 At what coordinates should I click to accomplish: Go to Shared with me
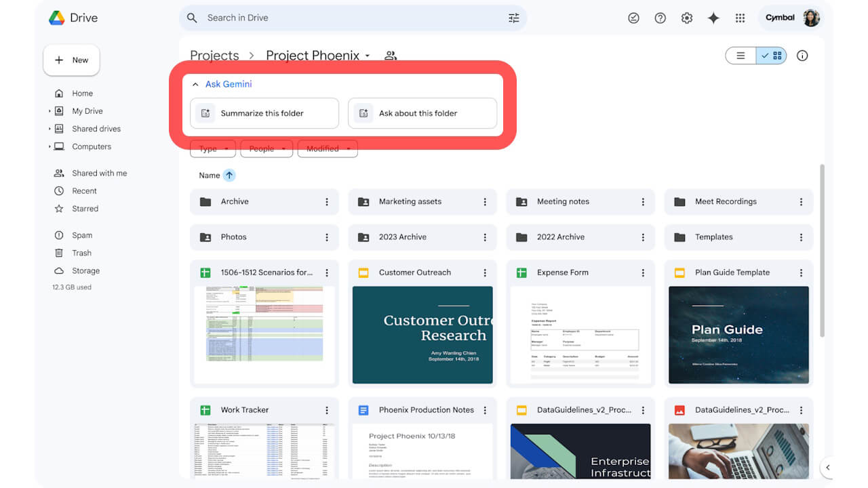(99, 174)
